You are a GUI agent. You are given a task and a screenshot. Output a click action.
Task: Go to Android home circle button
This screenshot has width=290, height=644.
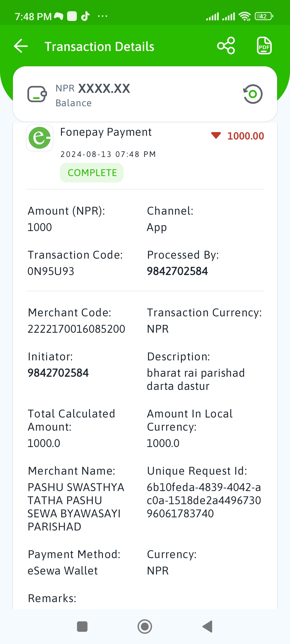(145, 627)
